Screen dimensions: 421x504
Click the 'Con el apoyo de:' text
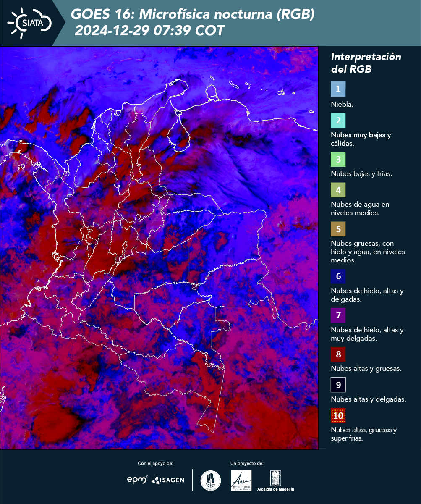pos(155,463)
